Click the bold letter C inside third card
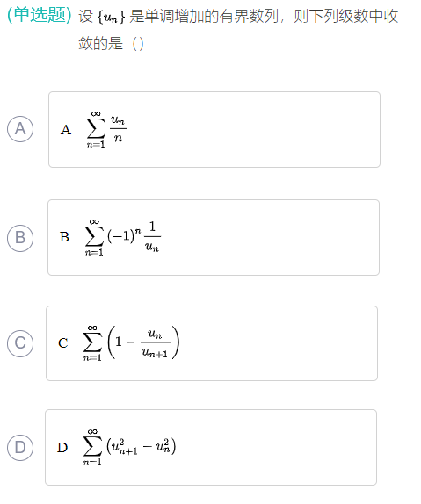Viewport: 421px width, 504px height. click(x=63, y=343)
